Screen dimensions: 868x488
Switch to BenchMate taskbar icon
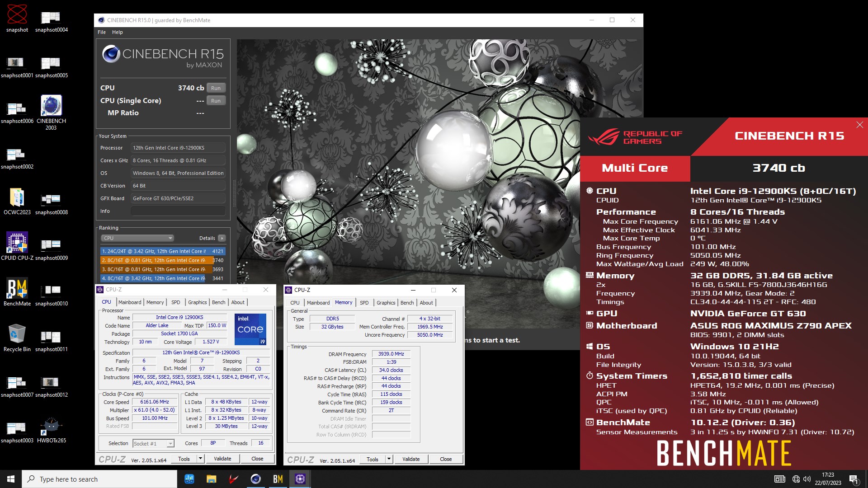pyautogui.click(x=278, y=479)
